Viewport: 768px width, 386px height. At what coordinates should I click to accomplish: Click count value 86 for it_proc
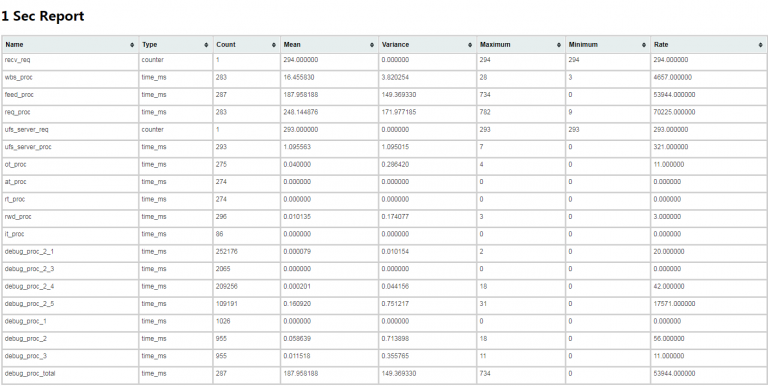(x=220, y=234)
